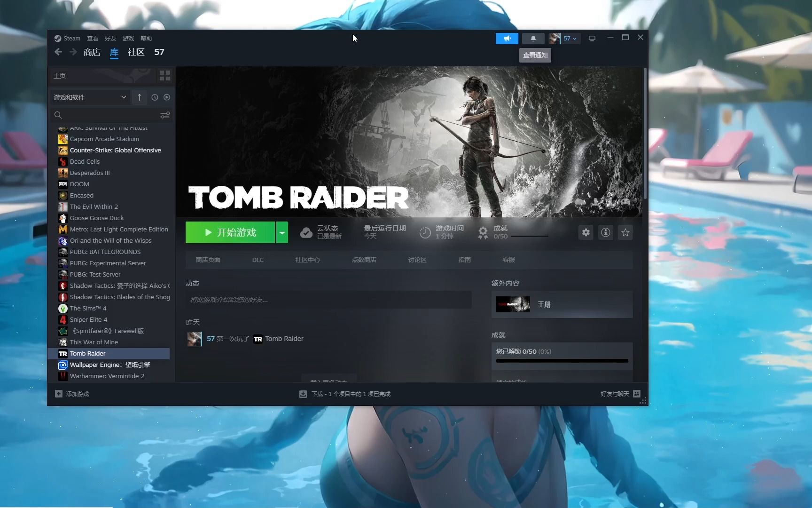Click the announcements megaphone button
Image resolution: width=812 pixels, height=508 pixels.
[507, 39]
